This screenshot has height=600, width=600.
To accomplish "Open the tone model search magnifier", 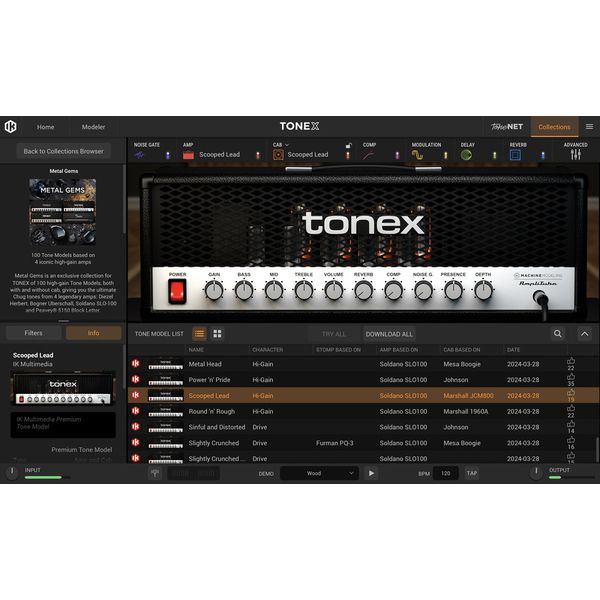I will [x=558, y=334].
